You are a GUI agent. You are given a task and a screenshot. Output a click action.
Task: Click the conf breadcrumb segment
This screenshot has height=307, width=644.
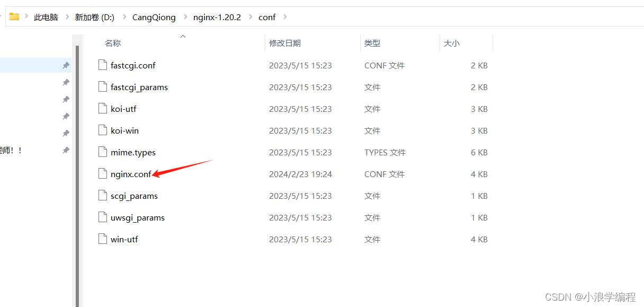pyautogui.click(x=267, y=17)
